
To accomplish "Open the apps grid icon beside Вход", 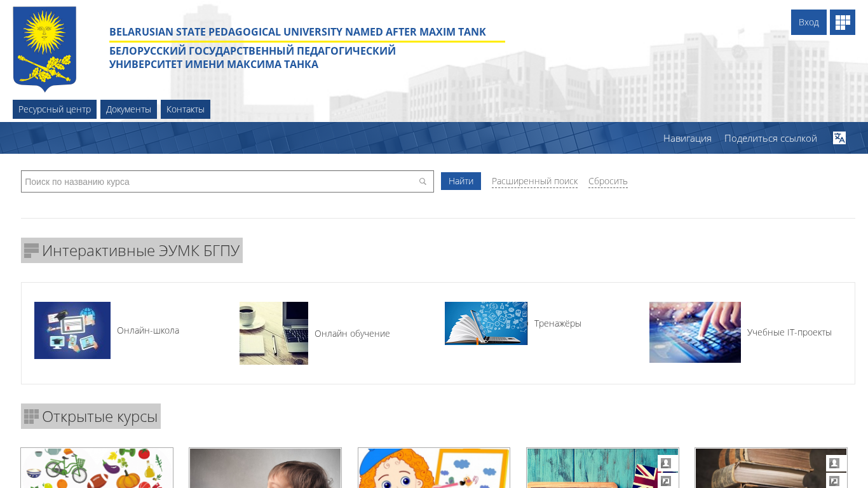I will (x=843, y=22).
